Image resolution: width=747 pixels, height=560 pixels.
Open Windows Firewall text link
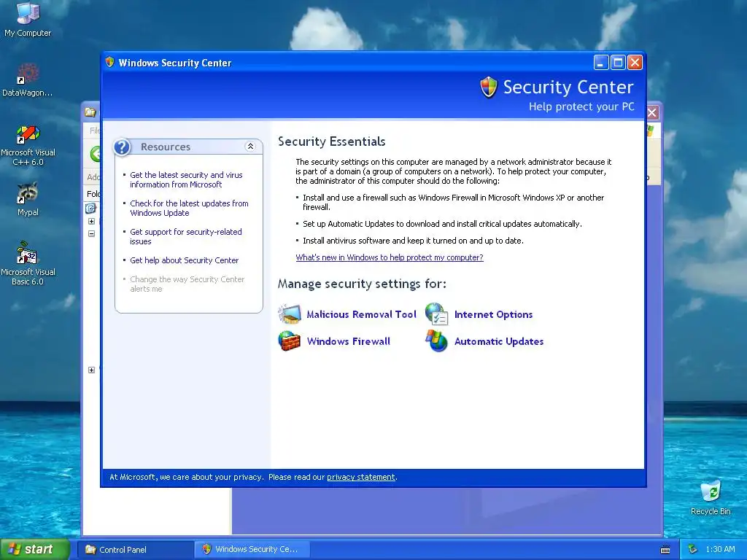(348, 341)
